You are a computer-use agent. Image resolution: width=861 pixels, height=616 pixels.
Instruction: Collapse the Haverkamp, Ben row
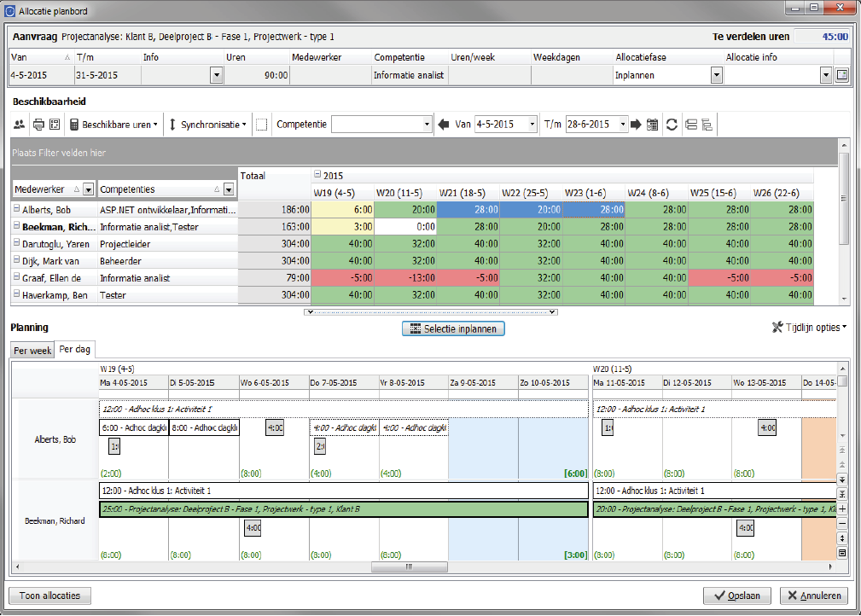pyautogui.click(x=16, y=293)
